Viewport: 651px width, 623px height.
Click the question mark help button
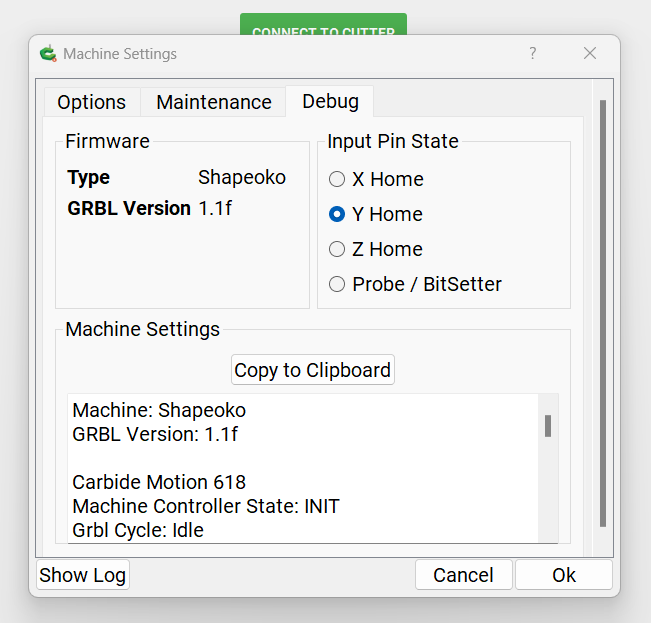(x=532, y=54)
